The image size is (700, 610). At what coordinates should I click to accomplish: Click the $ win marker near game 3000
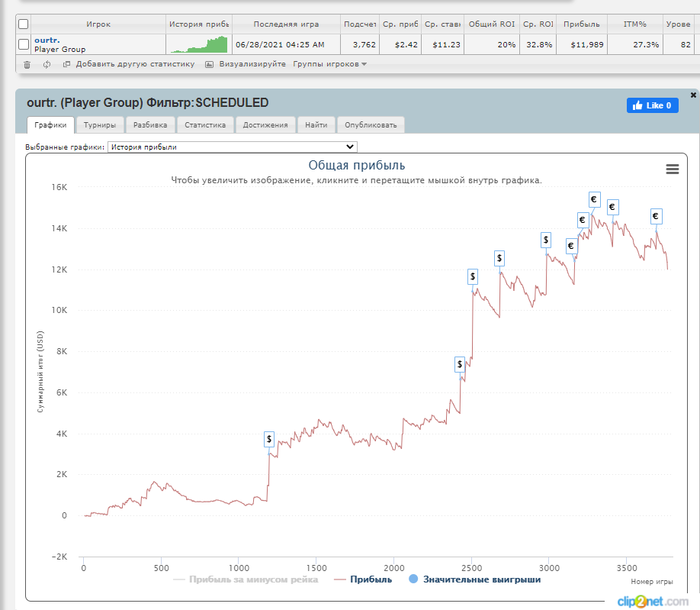tap(546, 240)
